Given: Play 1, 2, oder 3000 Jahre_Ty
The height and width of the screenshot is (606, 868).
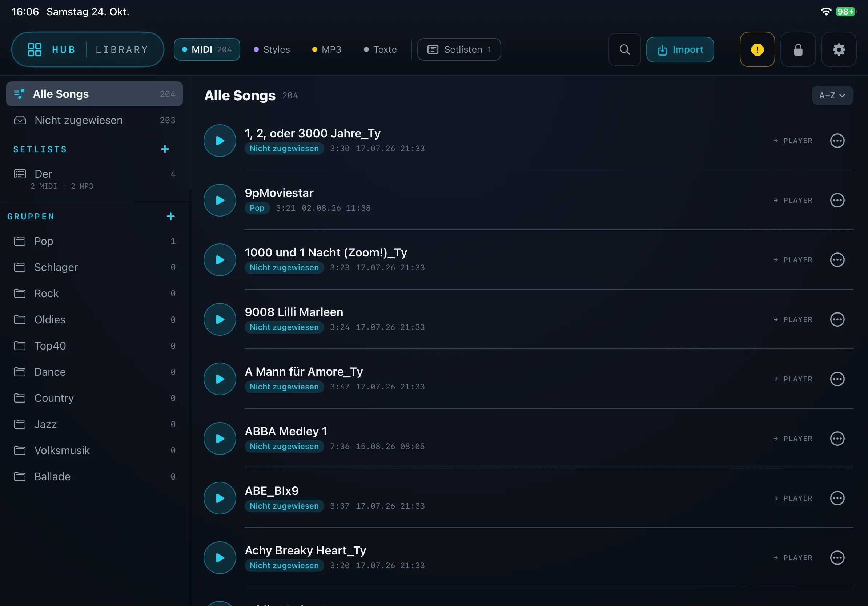Looking at the screenshot, I should [220, 141].
